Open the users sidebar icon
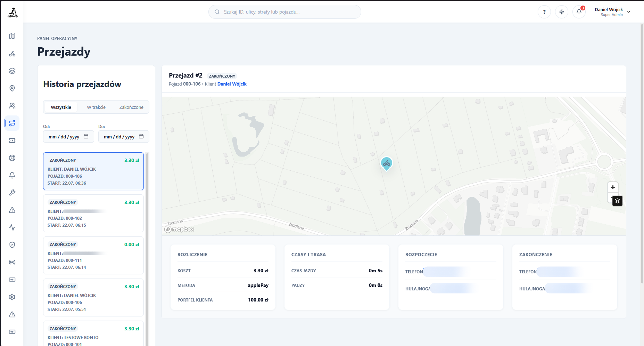 click(12, 106)
